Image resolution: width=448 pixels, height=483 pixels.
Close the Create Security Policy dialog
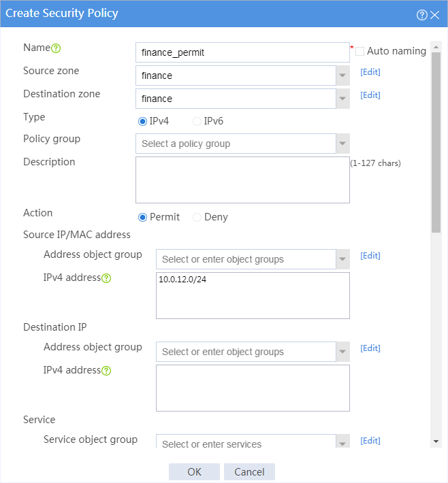[435, 15]
